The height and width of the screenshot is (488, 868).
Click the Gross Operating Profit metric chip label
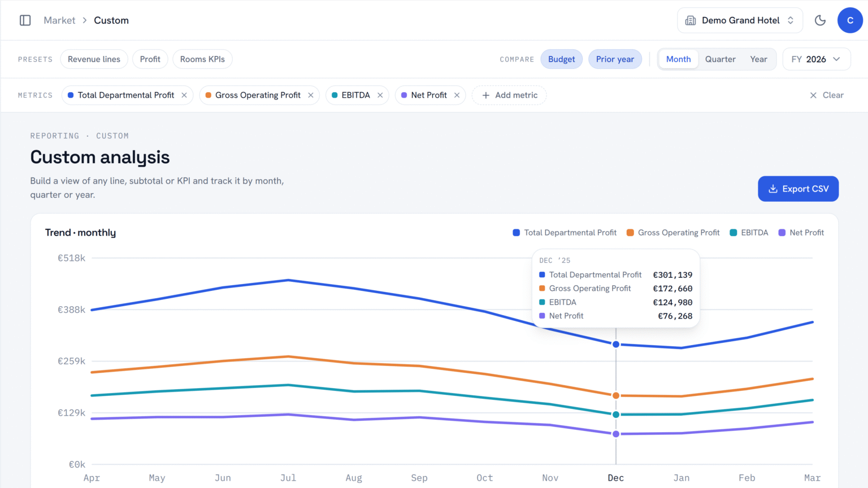[258, 95]
